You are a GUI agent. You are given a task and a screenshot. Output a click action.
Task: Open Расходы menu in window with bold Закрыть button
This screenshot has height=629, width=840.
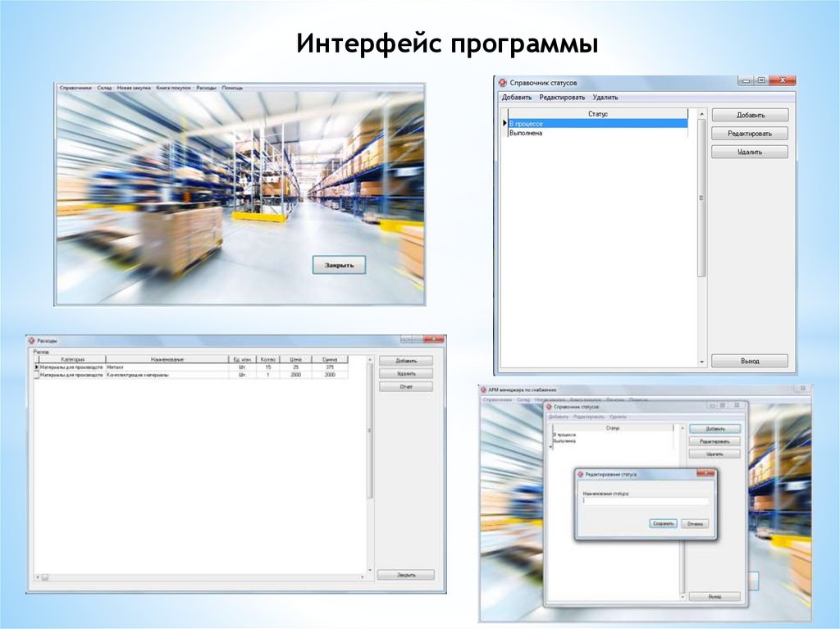(x=206, y=88)
